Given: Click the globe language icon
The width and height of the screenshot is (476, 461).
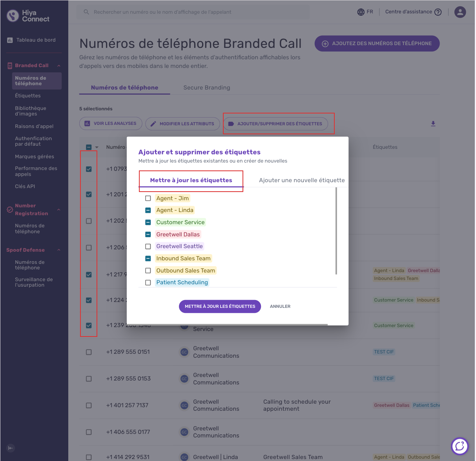Looking at the screenshot, I should coord(361,12).
